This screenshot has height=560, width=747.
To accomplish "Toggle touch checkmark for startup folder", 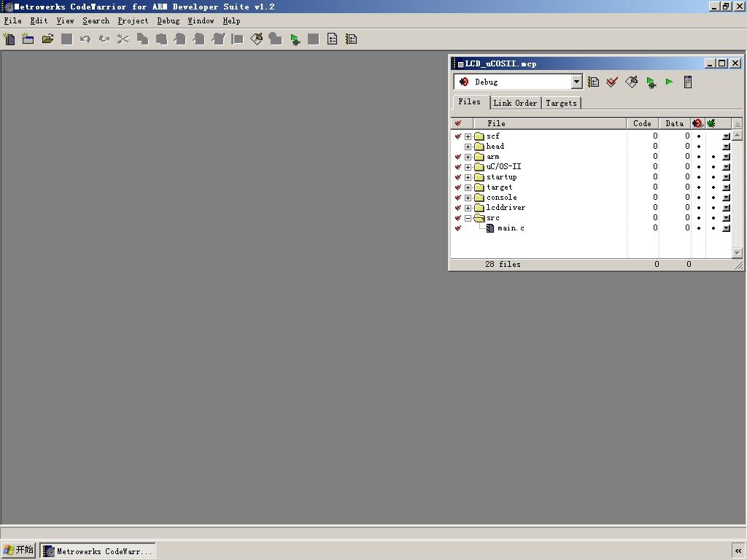I will 458,177.
